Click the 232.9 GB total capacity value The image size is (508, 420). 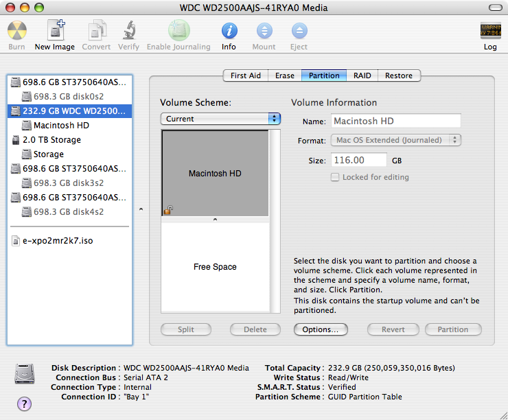point(391,368)
